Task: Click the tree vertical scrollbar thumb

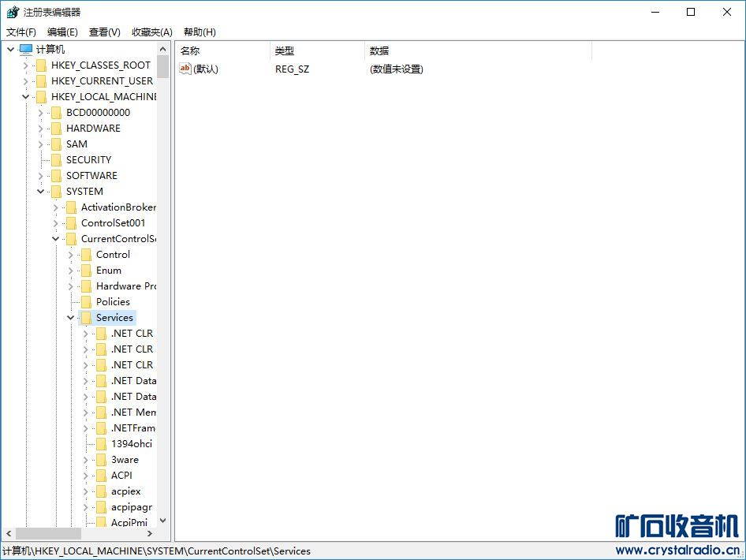Action: pos(162,66)
